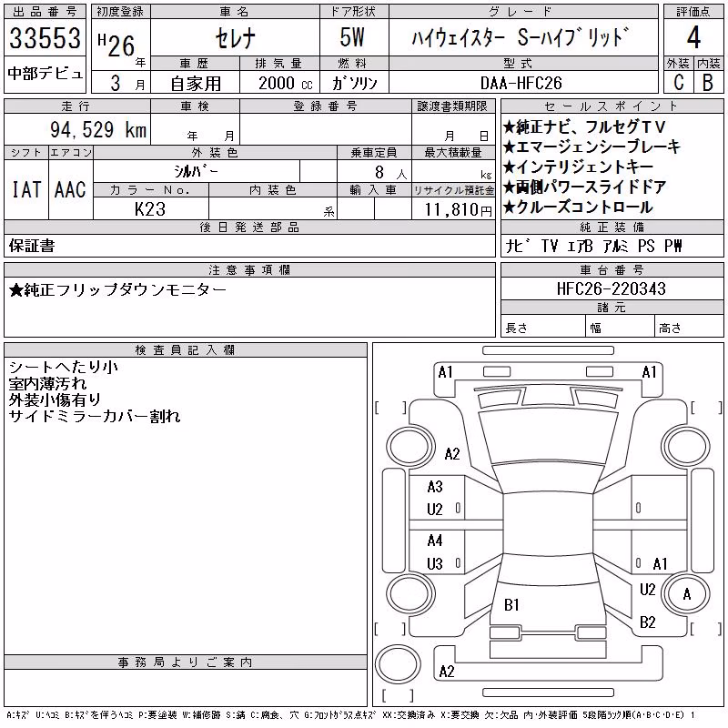728x728 pixels.
Task: Select the shift type IAT
Action: coord(26,189)
